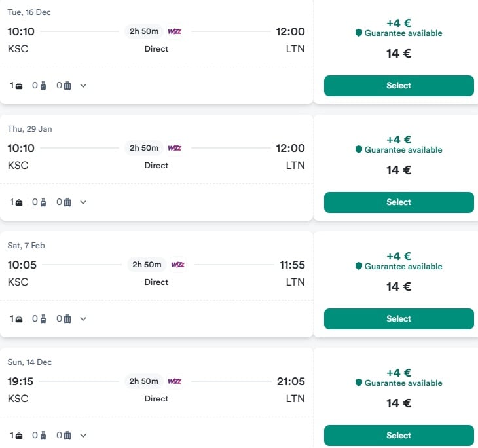Click personal item bag icon on 16 Dec flight
Image resolution: width=478 pixels, height=448 pixels.
tap(19, 86)
